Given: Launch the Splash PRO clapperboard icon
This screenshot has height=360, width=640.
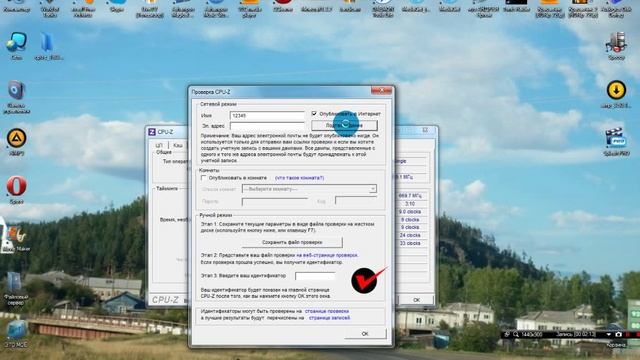Looking at the screenshot, I should click(x=616, y=138).
